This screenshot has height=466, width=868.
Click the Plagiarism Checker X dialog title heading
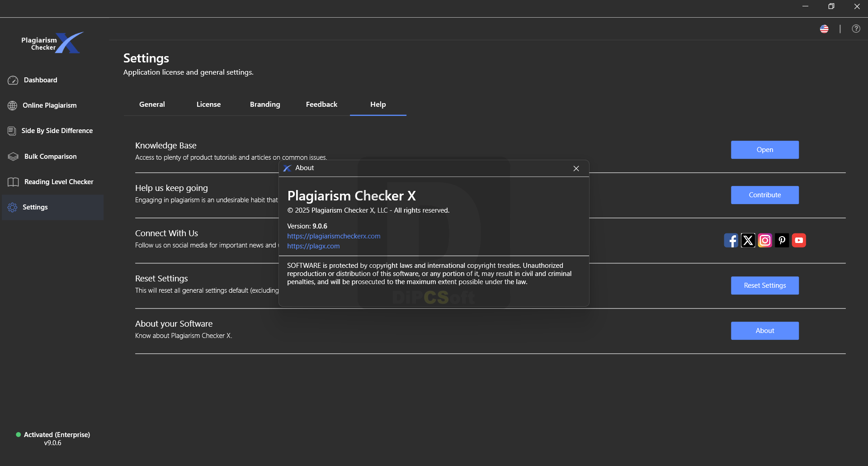(x=352, y=196)
